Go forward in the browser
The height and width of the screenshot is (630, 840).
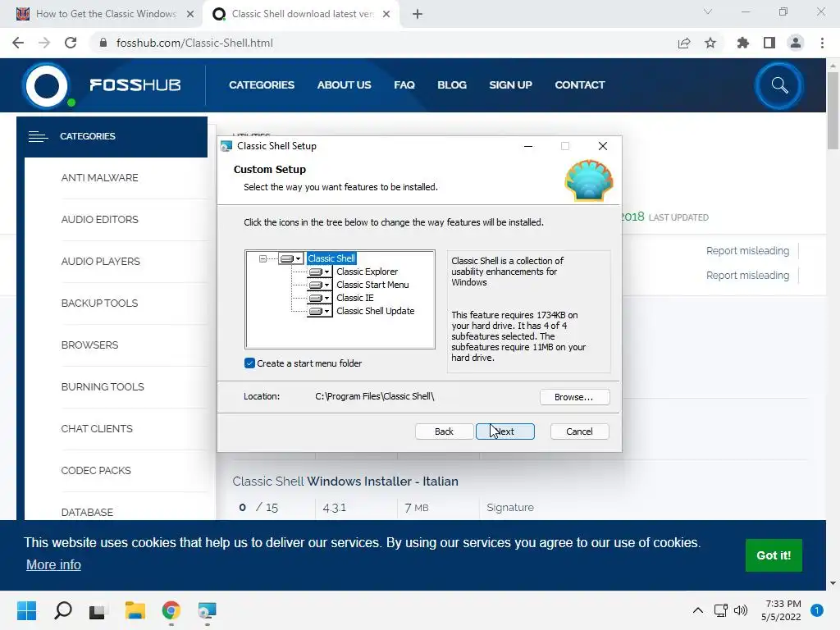(44, 43)
